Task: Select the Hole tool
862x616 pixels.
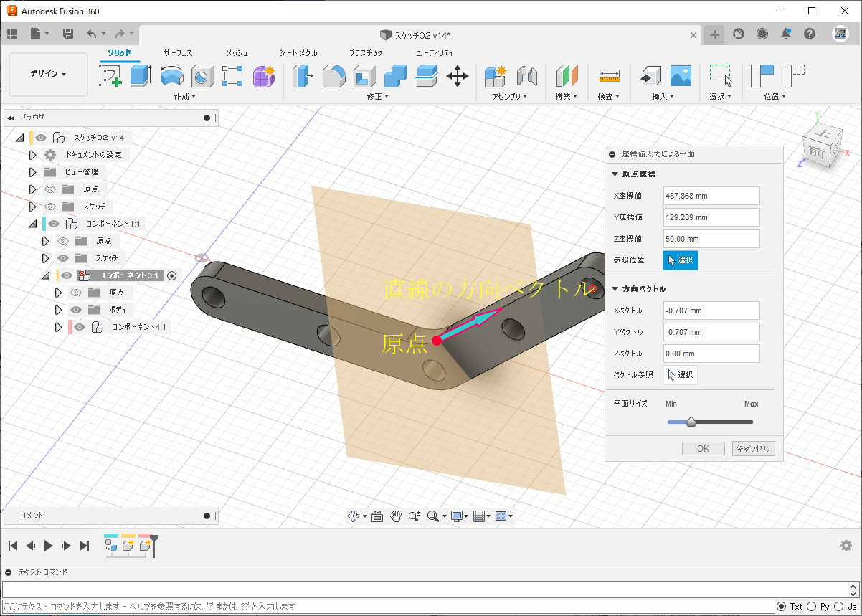Action: pyautogui.click(x=202, y=75)
